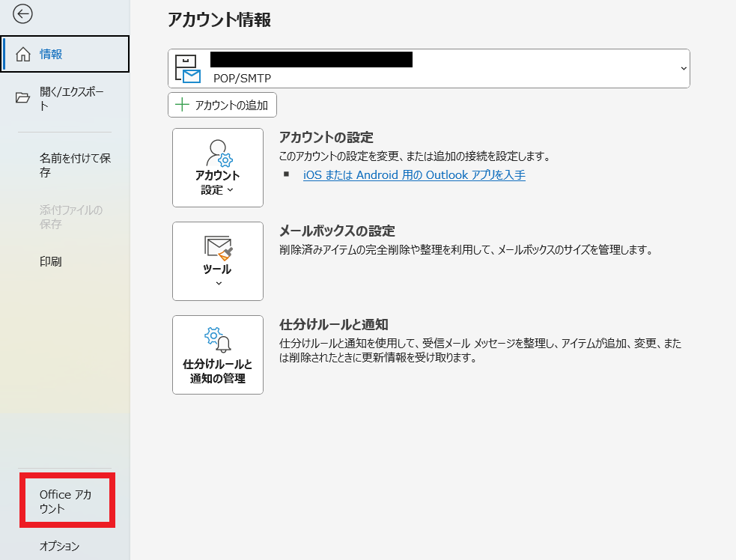
Task: Click the home icon next to 情報
Action: pyautogui.click(x=23, y=55)
